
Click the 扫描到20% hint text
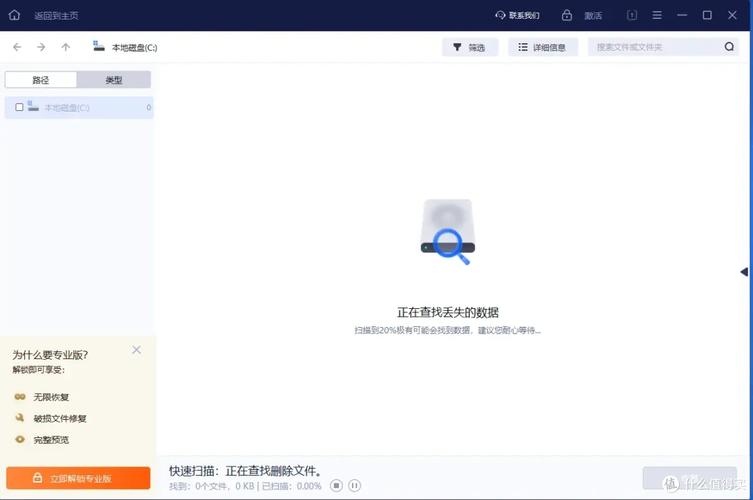point(448,330)
